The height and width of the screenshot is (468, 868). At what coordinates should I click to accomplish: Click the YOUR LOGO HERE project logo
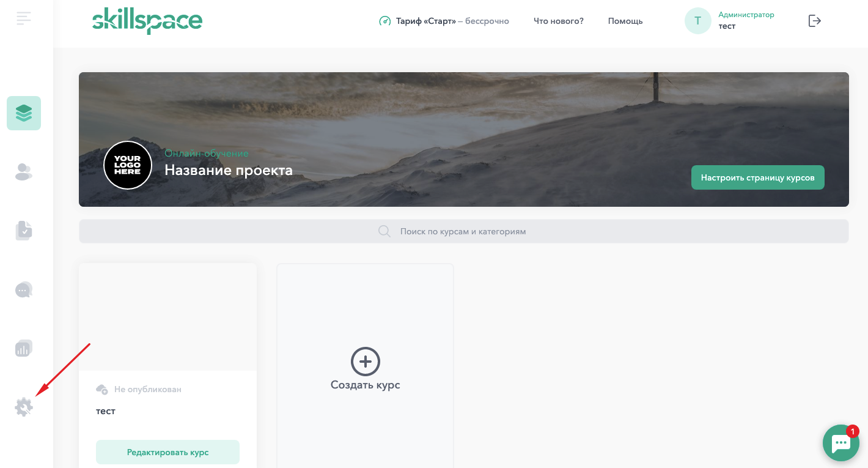coord(128,165)
